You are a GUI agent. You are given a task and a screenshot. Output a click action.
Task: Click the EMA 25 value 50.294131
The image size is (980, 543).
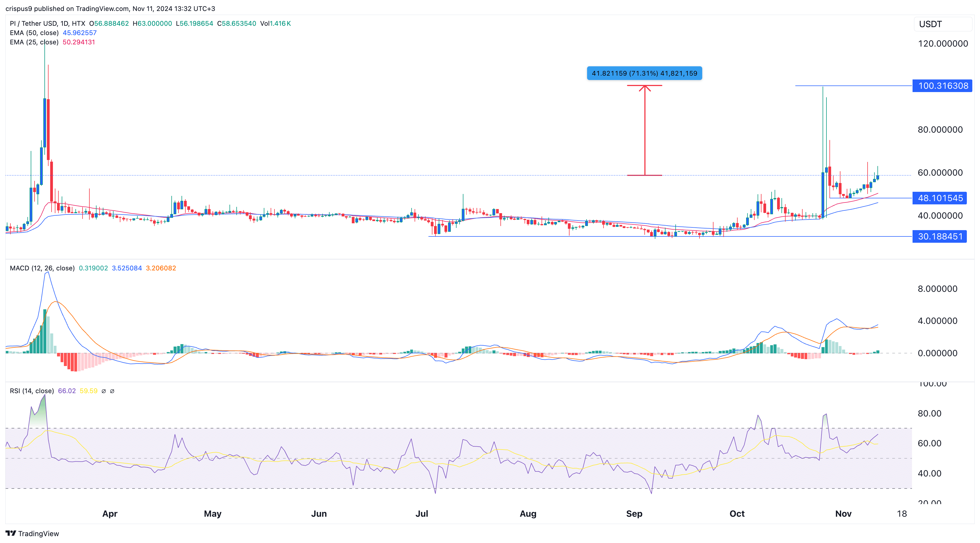click(79, 42)
